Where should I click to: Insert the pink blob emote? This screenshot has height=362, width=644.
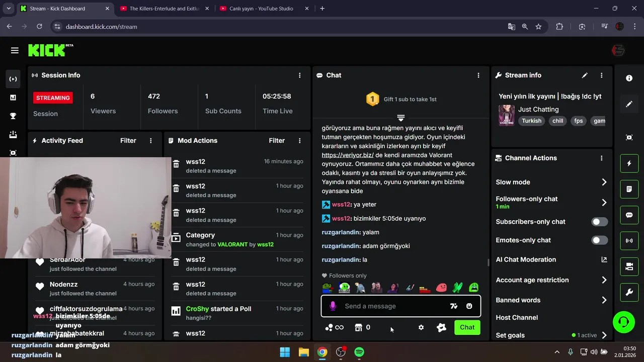coord(441,288)
